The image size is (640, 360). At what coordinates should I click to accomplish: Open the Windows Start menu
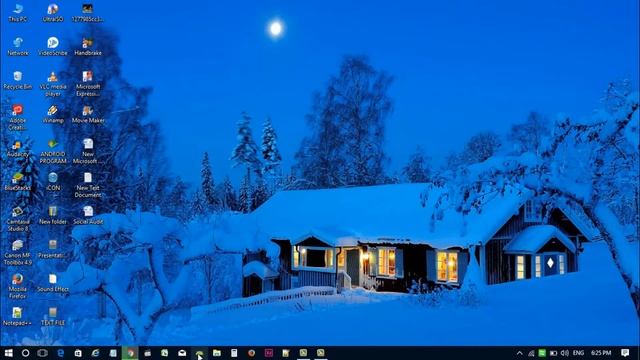click(8, 353)
